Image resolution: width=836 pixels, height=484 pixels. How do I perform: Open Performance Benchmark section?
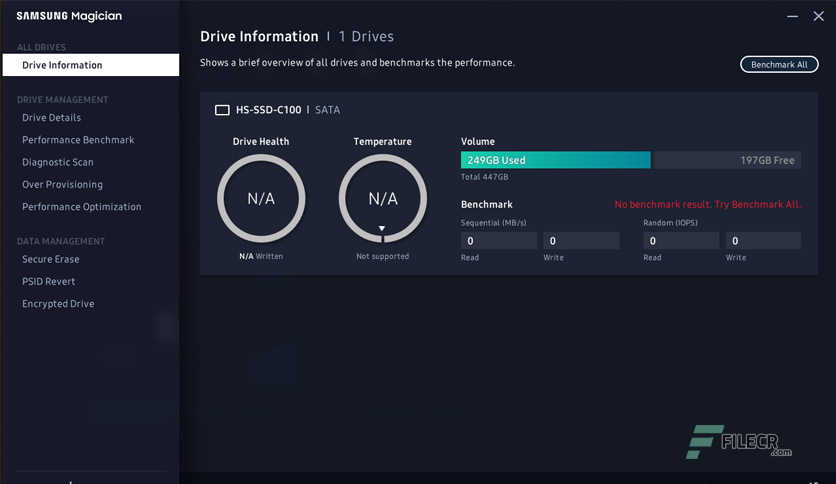tap(78, 140)
